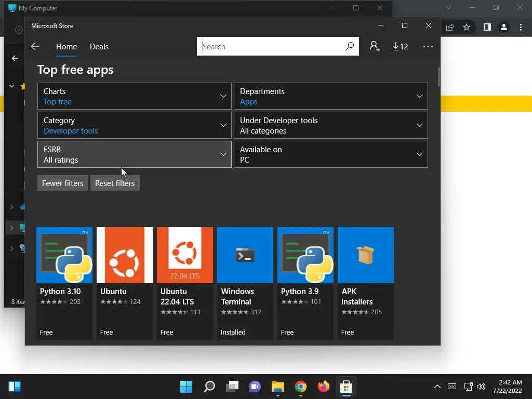
Task: Open the Ubuntu app tile
Action: pos(125,283)
